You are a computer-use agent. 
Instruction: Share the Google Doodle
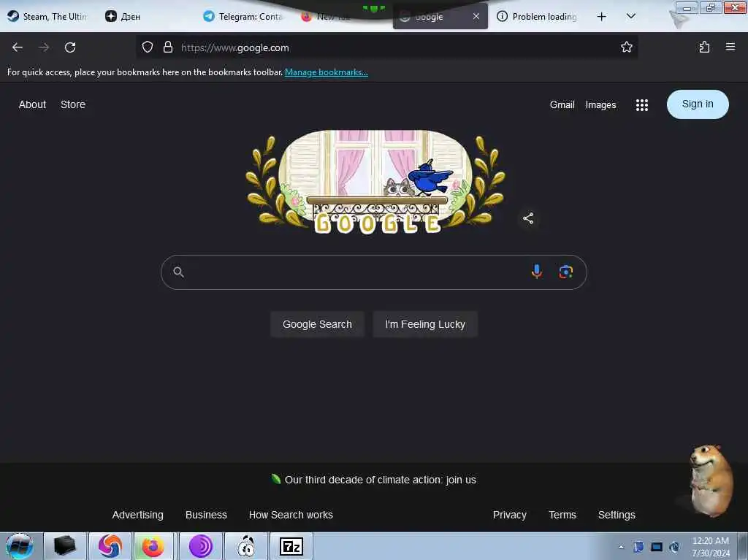(x=528, y=218)
